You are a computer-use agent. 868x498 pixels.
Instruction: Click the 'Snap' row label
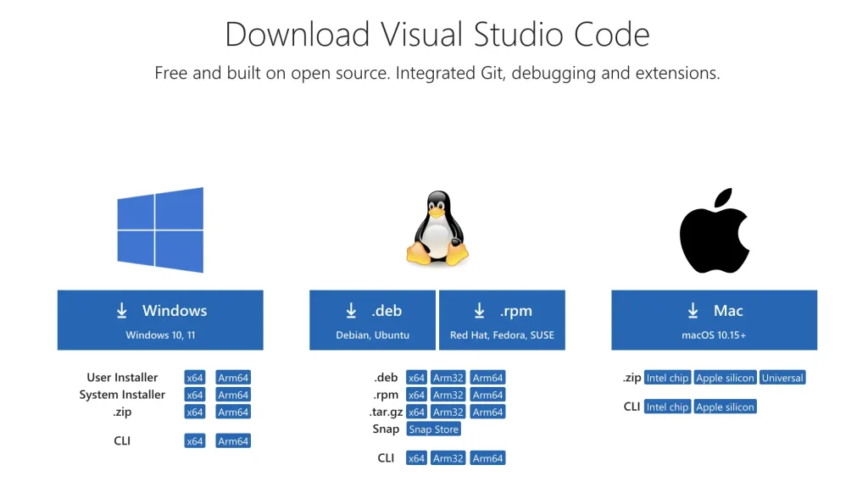[386, 429]
